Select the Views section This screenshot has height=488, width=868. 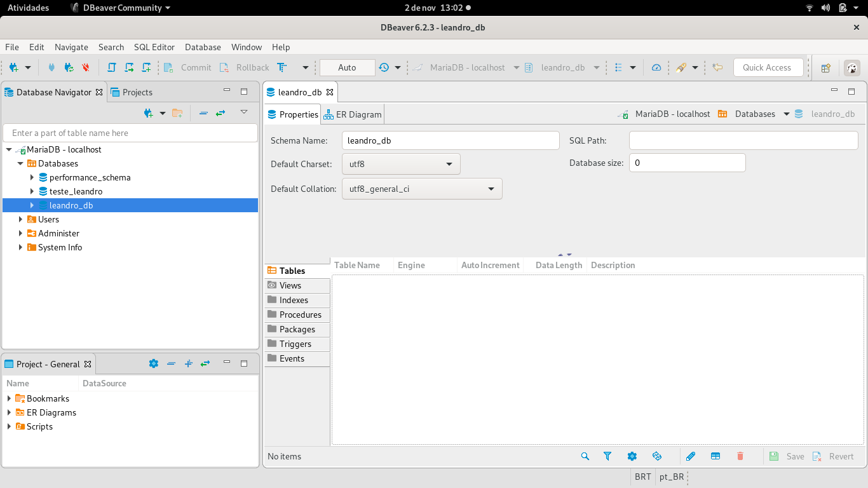pyautogui.click(x=290, y=285)
